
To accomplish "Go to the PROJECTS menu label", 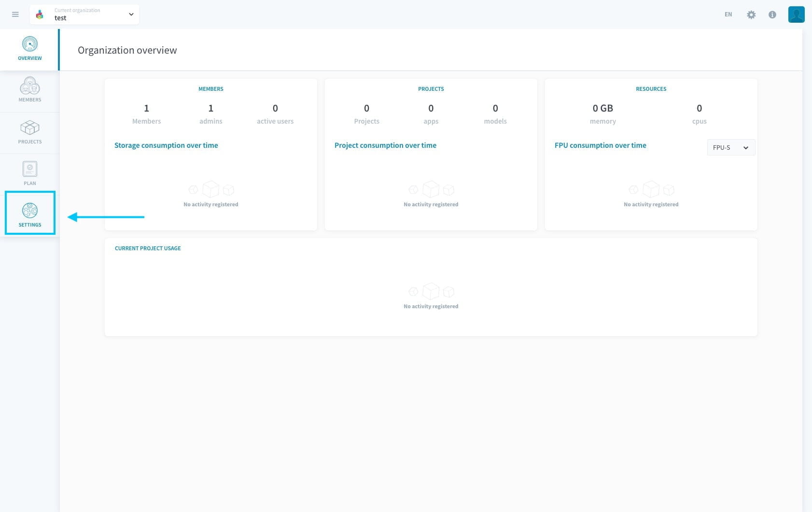I will 30,142.
